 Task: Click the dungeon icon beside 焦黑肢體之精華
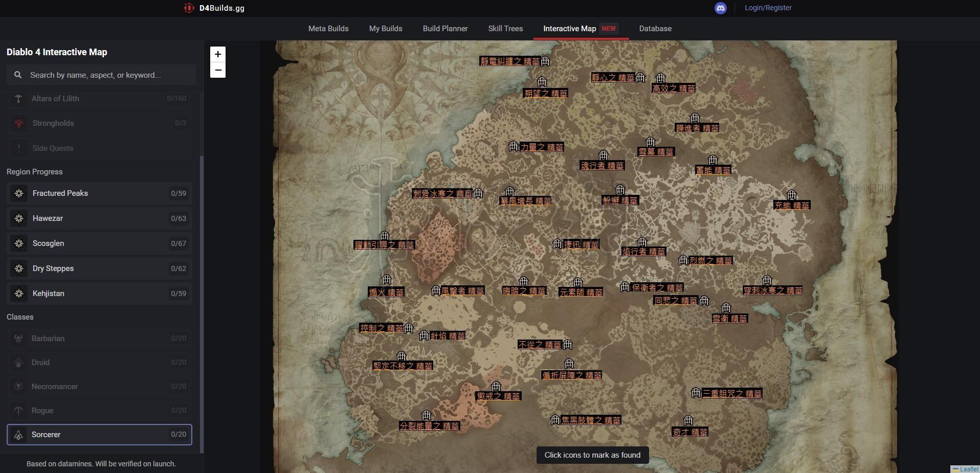[555, 420]
